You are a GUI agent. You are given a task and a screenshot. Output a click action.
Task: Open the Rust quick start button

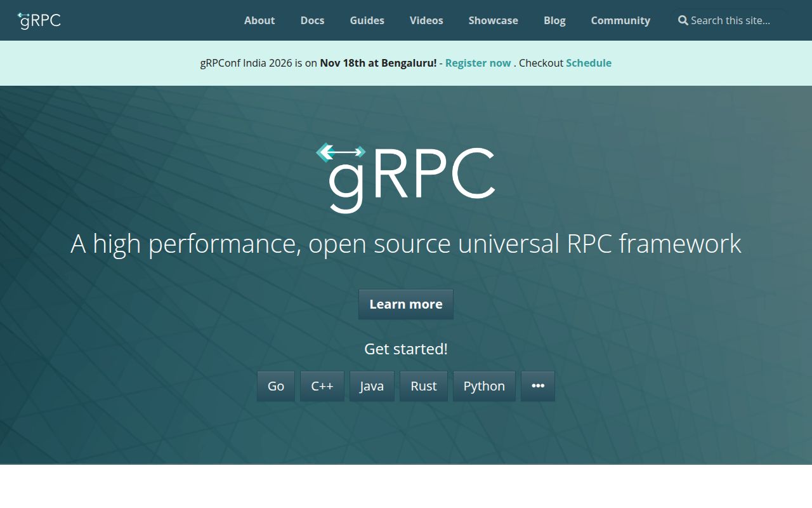pyautogui.click(x=424, y=386)
